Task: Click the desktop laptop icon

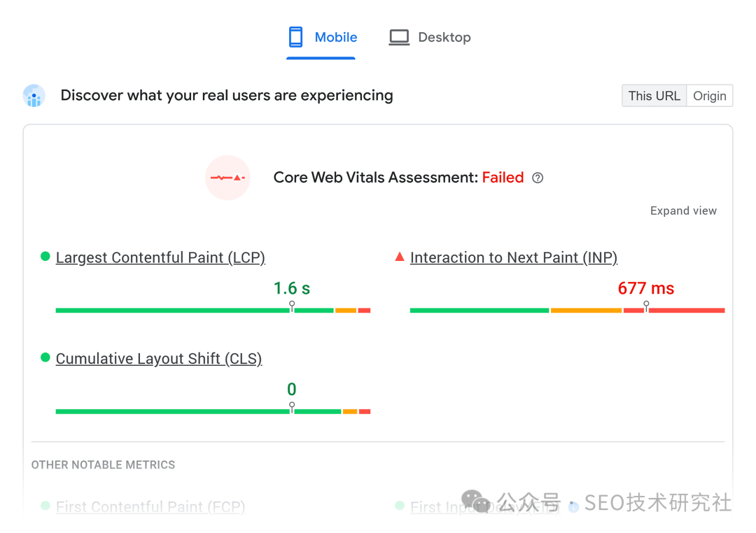Action: click(x=399, y=37)
